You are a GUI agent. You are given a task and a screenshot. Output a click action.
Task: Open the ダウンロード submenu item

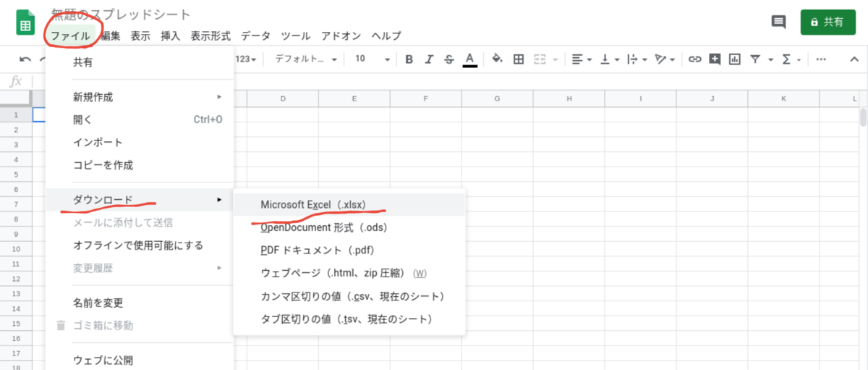point(140,200)
